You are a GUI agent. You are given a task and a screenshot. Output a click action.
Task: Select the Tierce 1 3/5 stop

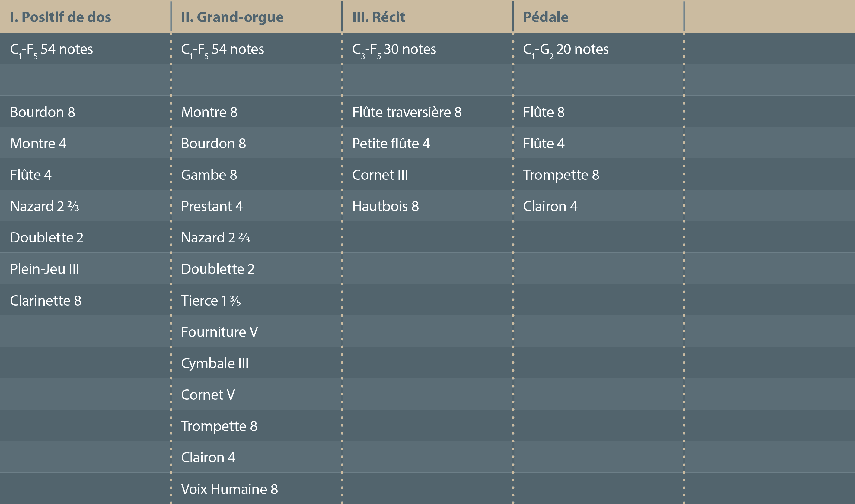[x=211, y=301]
